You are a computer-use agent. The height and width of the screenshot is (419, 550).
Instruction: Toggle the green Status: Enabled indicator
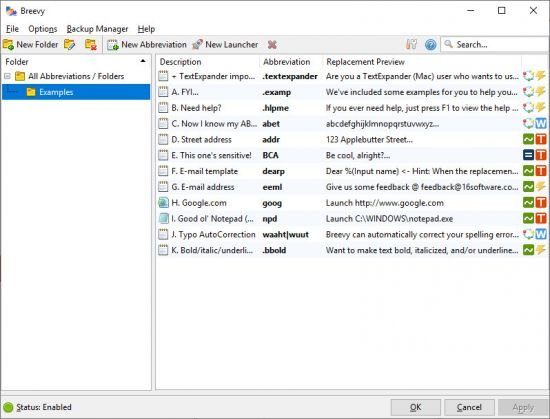pos(8,407)
